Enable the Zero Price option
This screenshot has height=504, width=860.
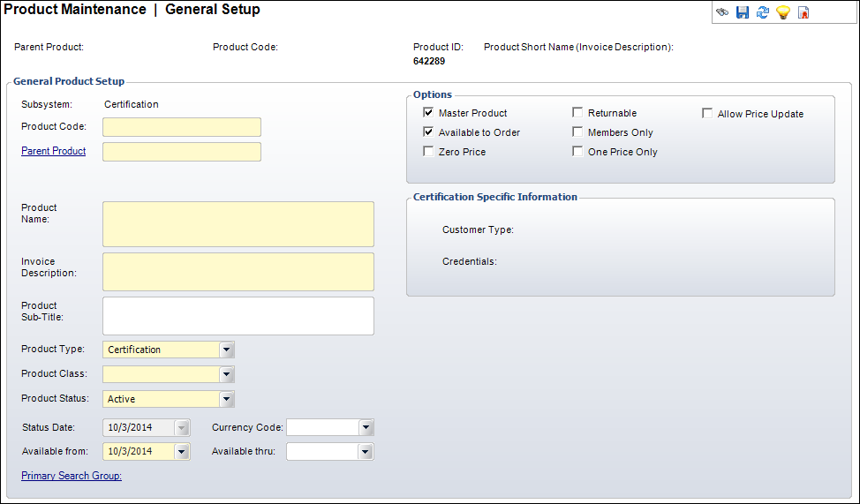428,151
